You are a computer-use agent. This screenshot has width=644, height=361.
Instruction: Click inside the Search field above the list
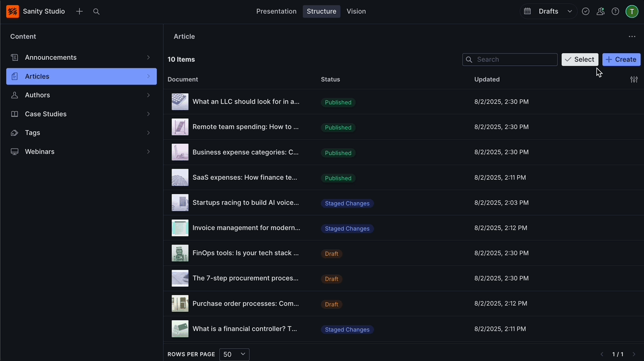click(509, 59)
